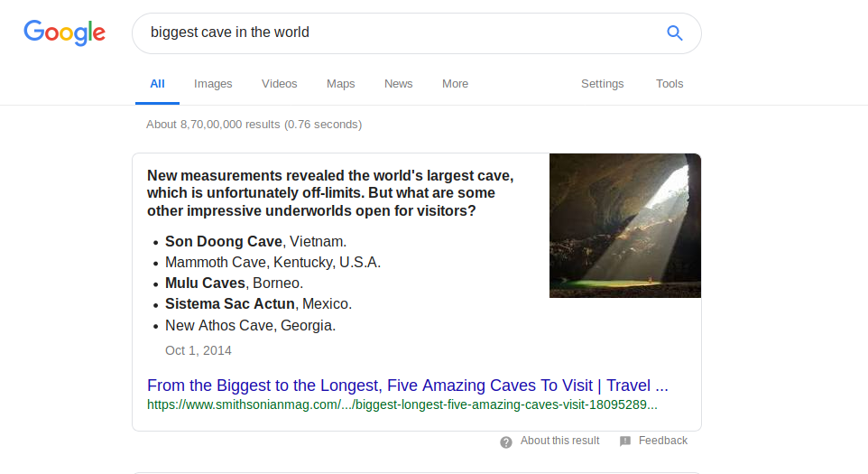Click the 'Mulu Caves, Borneo' list item

click(x=235, y=283)
